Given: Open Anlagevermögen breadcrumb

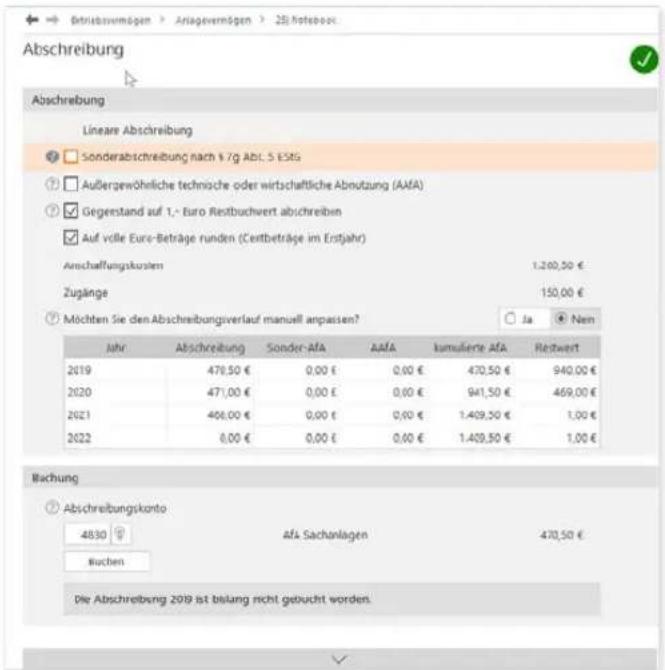Looking at the screenshot, I should (x=213, y=20).
